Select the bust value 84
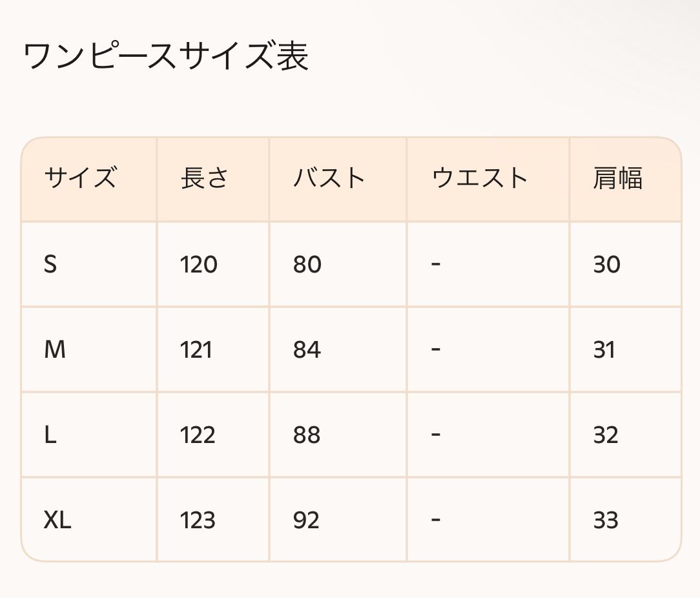Screen dimensions: 700x598 307,349
